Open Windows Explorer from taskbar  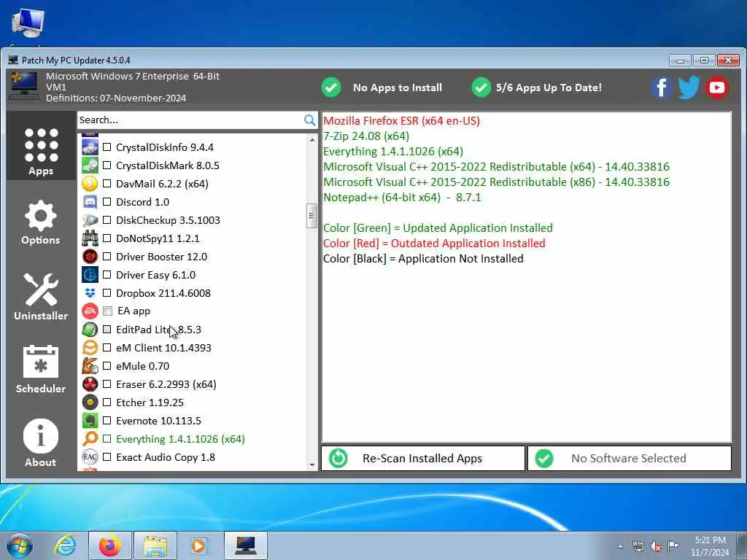point(155,545)
